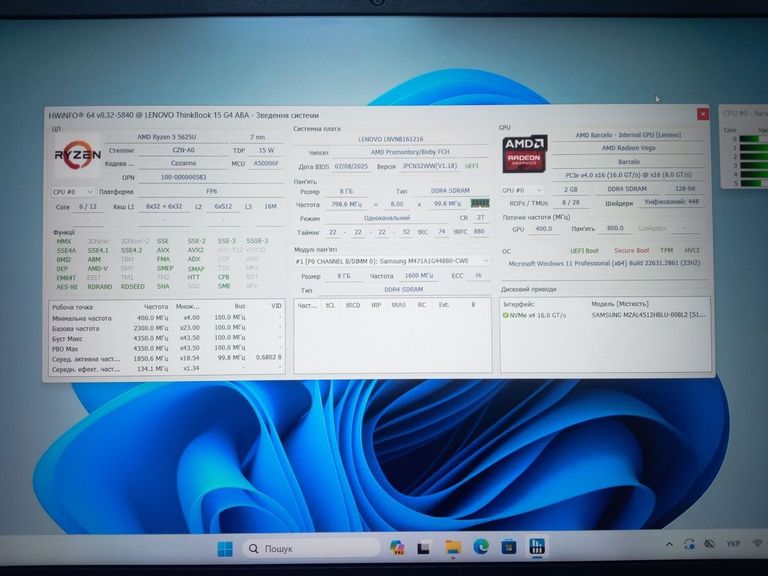Close the HWiNFO summary window
Image resolution: width=768 pixels, height=576 pixels.
pyautogui.click(x=703, y=114)
